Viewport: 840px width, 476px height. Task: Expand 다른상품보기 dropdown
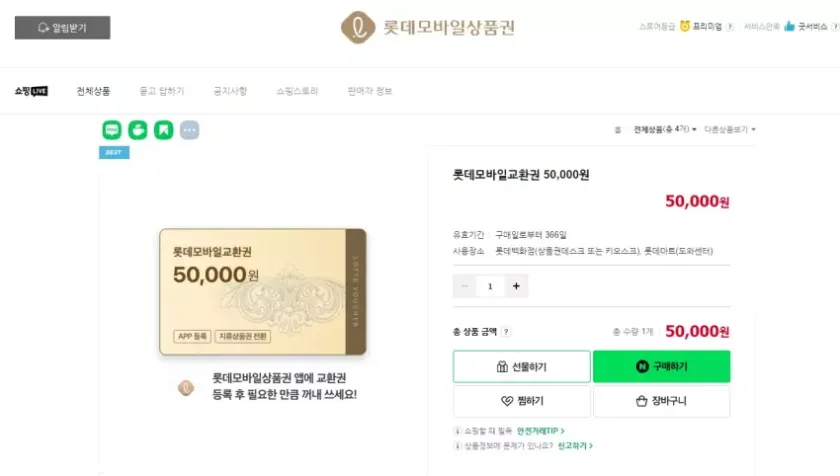tap(730, 129)
